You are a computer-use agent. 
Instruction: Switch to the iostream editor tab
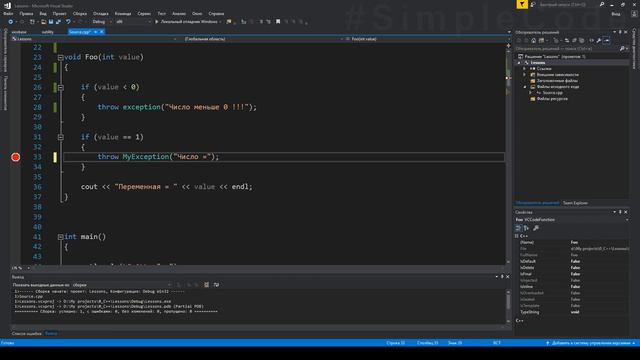(x=19, y=32)
